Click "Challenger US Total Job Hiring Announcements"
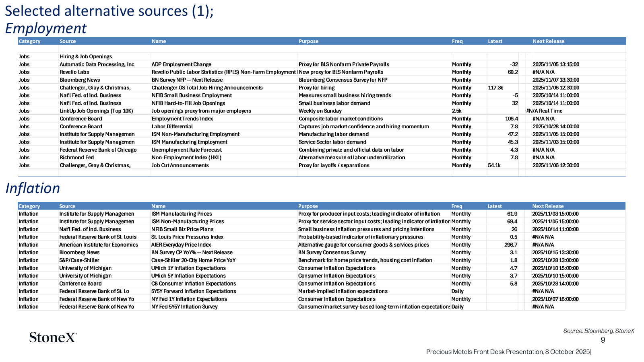 click(207, 88)
